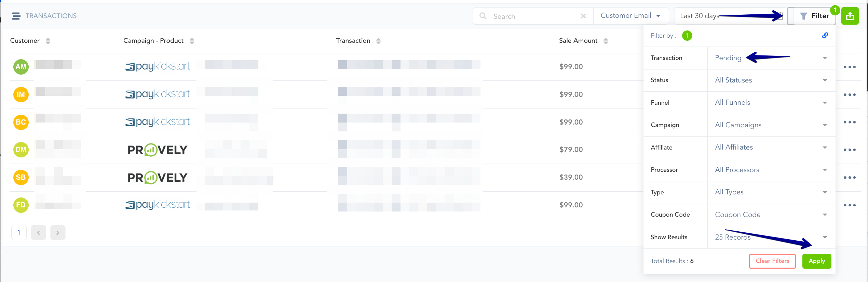
Task: Open the All Statuses dropdown
Action: coord(771,80)
